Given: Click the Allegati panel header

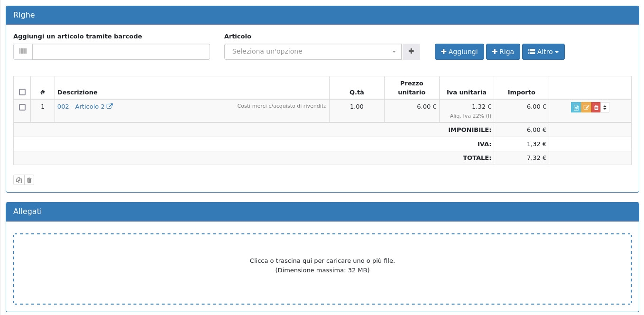Looking at the screenshot, I should [322, 212].
